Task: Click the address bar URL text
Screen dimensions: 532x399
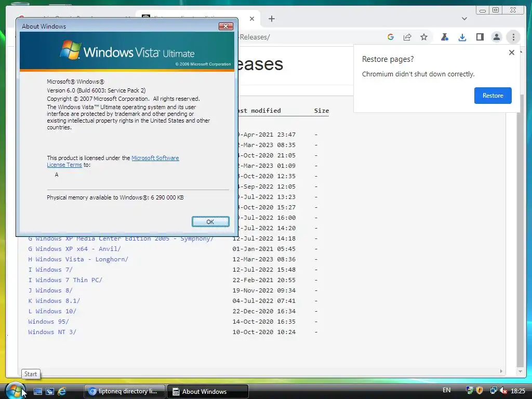Action: pos(254,37)
